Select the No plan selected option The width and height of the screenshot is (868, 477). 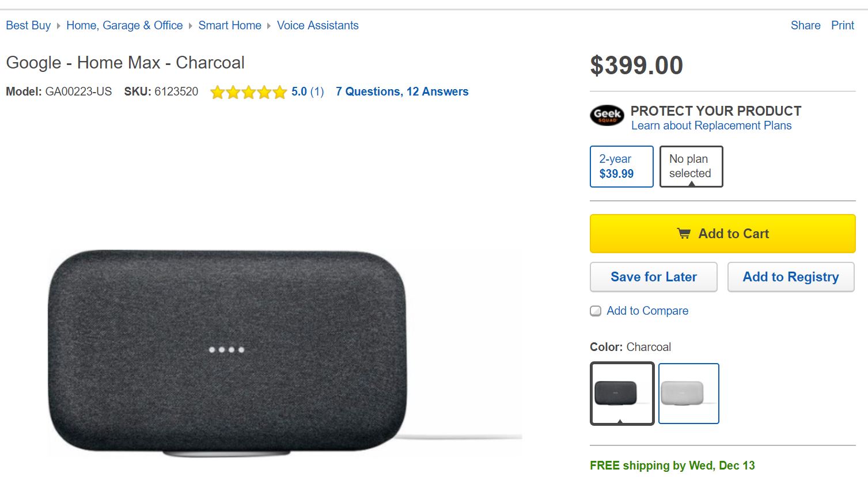(x=690, y=166)
